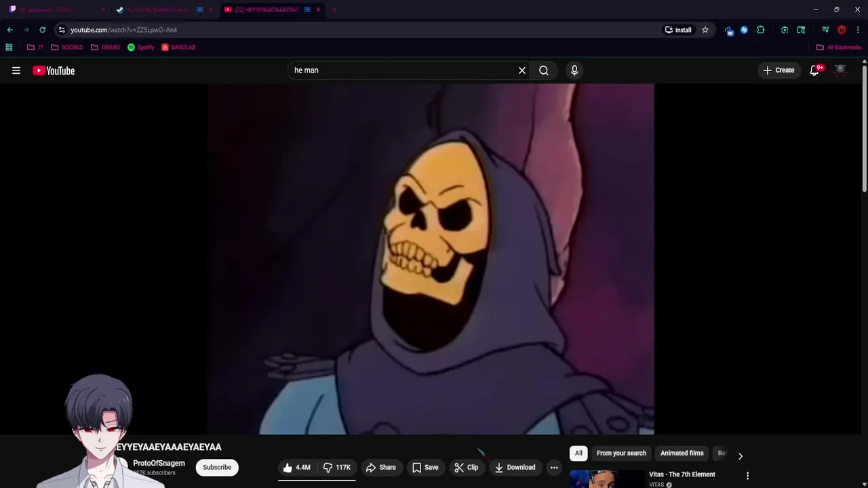Open YouTube notifications bell
The image size is (868, 488).
[x=814, y=70]
